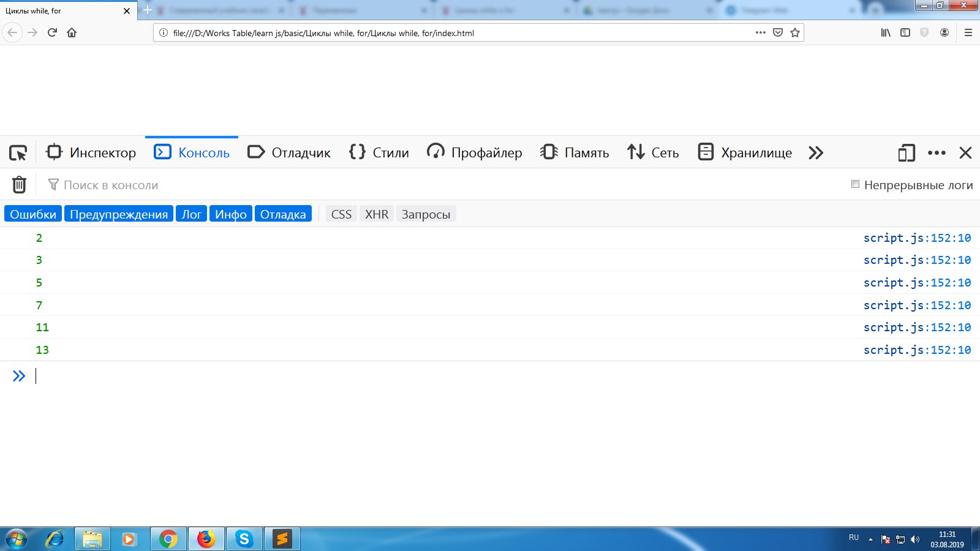980x551 pixels.
Task: Open page actions three-dots menu
Action: [761, 32]
